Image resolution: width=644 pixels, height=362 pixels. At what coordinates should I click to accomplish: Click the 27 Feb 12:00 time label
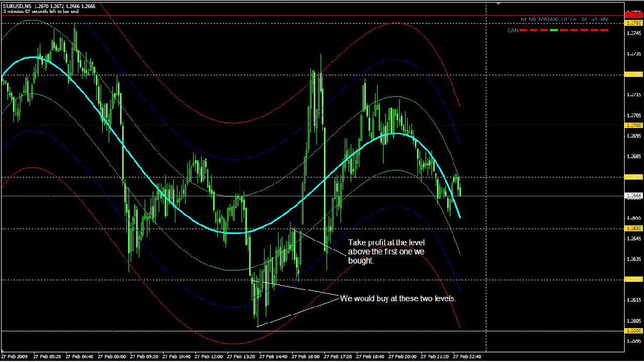tap(209, 357)
